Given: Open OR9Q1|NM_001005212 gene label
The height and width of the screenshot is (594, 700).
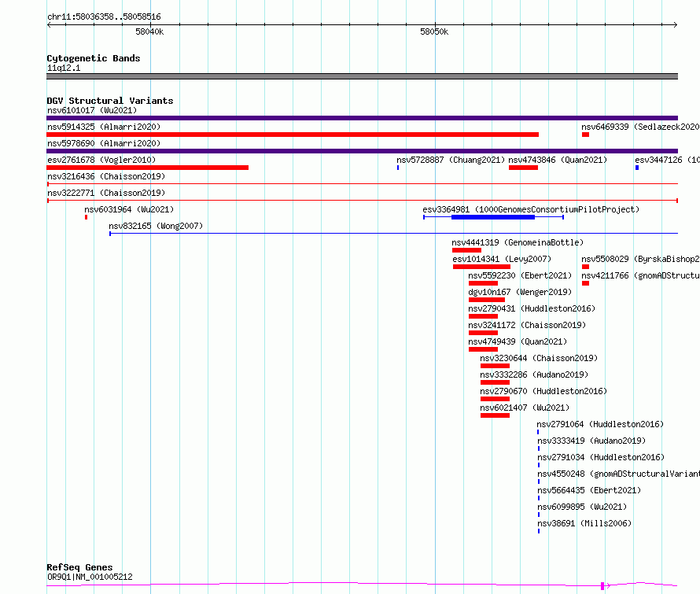Looking at the screenshot, I should pos(90,577).
